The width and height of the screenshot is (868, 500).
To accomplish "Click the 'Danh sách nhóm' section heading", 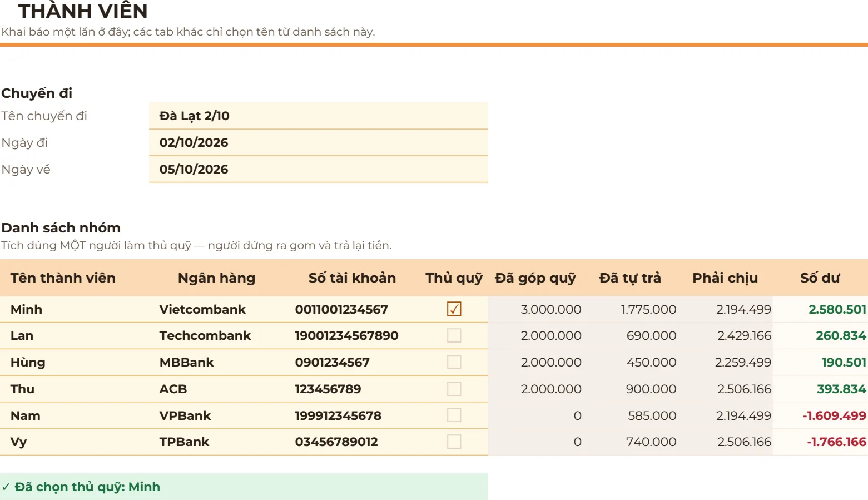I will pos(61,227).
